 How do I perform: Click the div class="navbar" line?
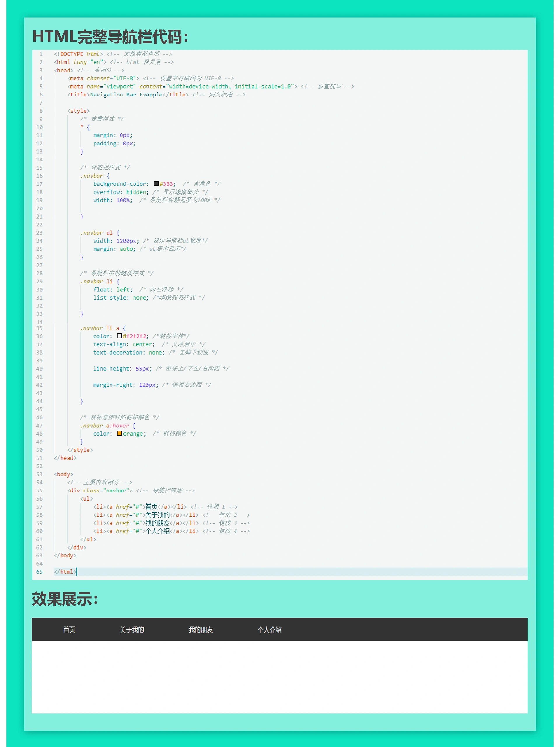[x=99, y=490]
